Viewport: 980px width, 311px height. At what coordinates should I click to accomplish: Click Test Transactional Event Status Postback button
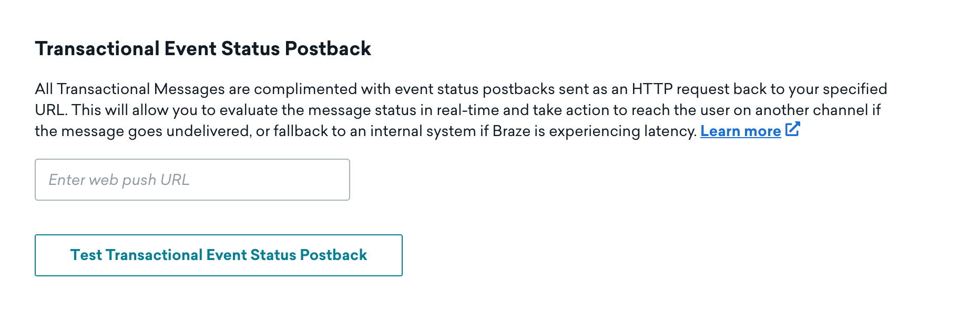point(219,255)
